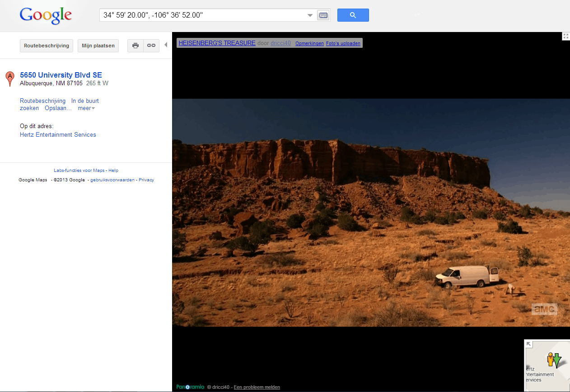The image size is (570, 392).
Task: Click the "Foto's uploaden" link
Action: [343, 44]
